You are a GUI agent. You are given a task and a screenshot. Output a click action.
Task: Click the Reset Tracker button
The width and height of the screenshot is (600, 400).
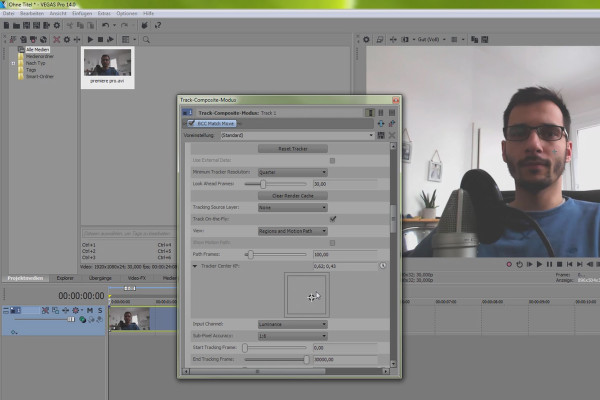point(293,149)
